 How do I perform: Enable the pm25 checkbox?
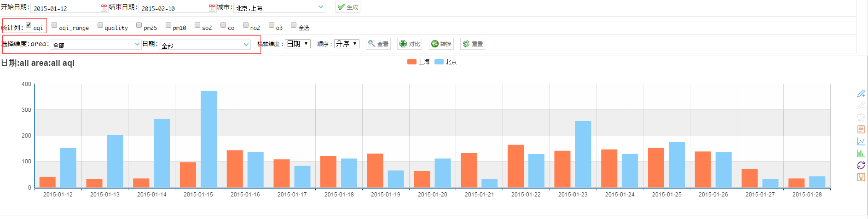(139, 25)
